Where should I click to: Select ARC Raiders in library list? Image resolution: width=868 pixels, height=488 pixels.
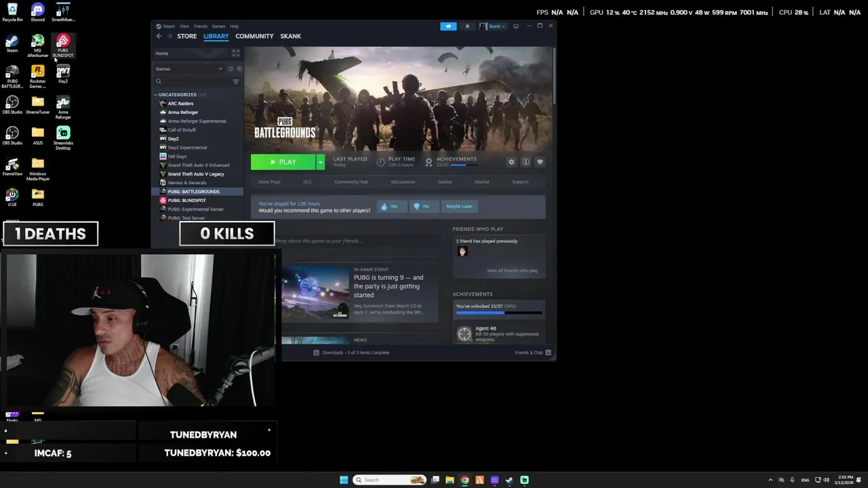click(180, 104)
